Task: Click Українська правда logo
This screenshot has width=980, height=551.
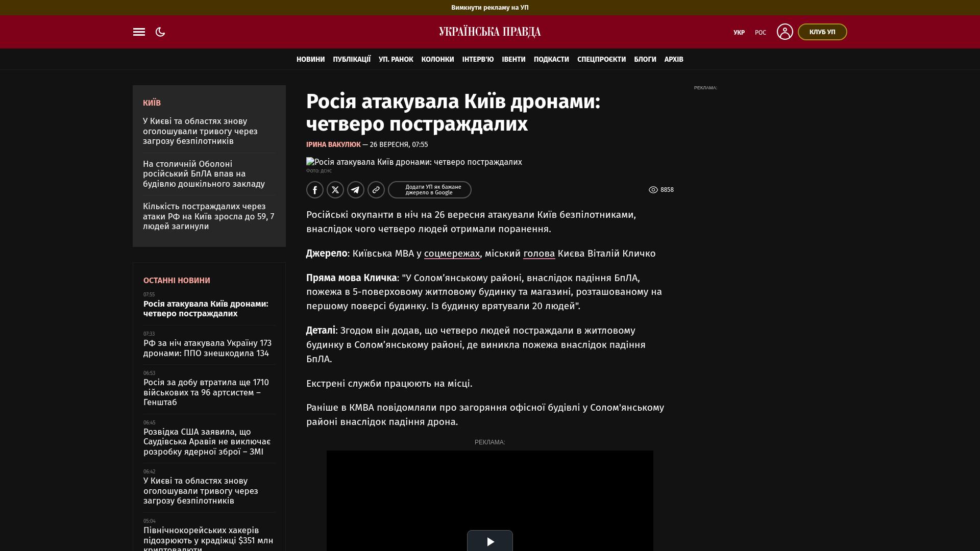Action: tap(490, 32)
